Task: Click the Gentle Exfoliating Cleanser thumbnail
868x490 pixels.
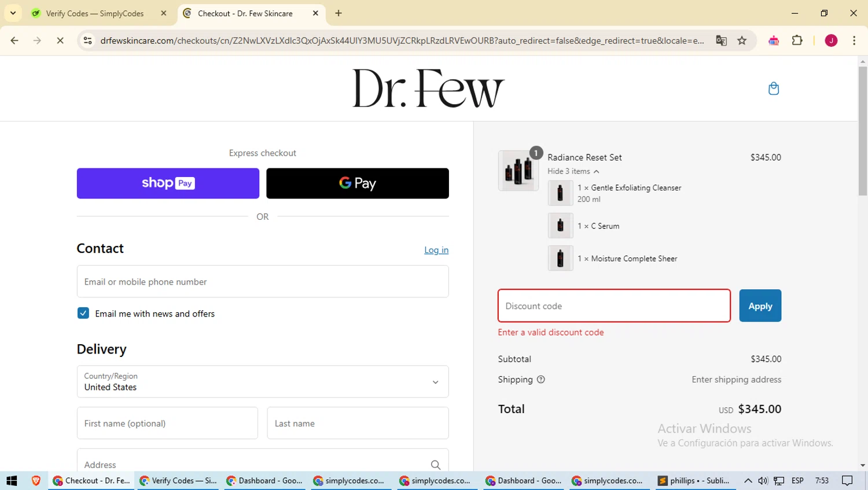Action: tap(560, 193)
